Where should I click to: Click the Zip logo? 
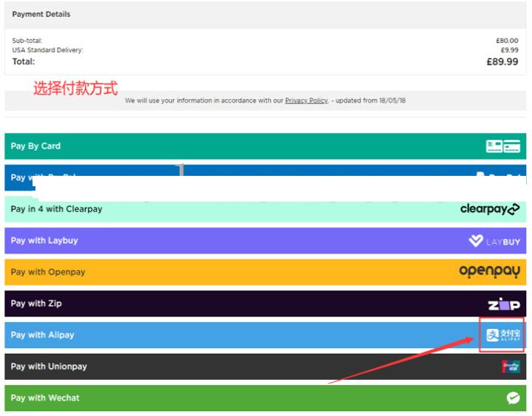[504, 304]
